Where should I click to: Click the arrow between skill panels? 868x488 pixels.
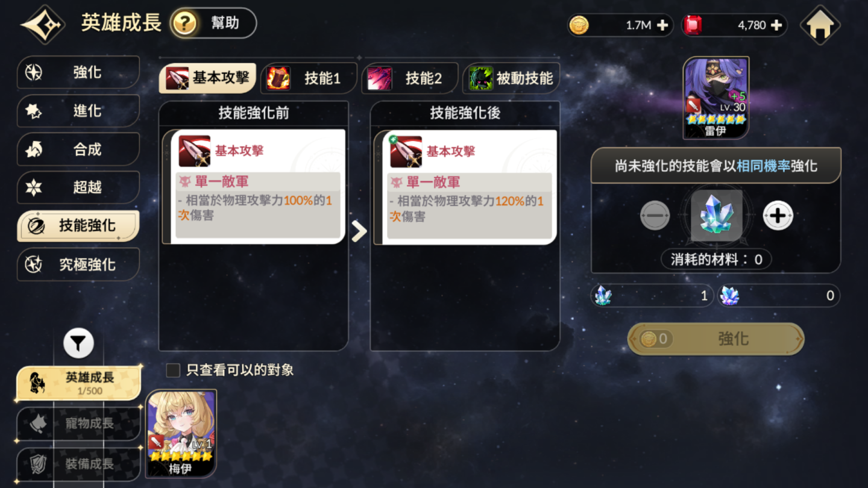(359, 231)
